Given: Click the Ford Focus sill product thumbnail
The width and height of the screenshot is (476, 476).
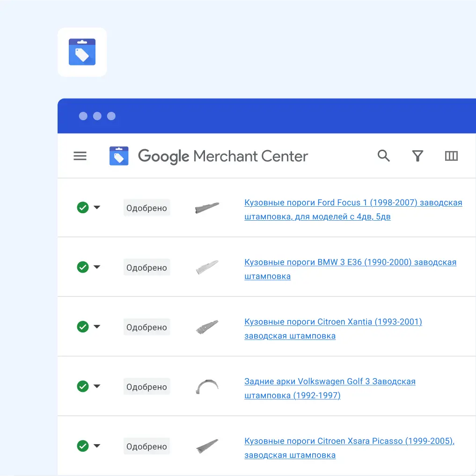Looking at the screenshot, I should pyautogui.click(x=207, y=208).
